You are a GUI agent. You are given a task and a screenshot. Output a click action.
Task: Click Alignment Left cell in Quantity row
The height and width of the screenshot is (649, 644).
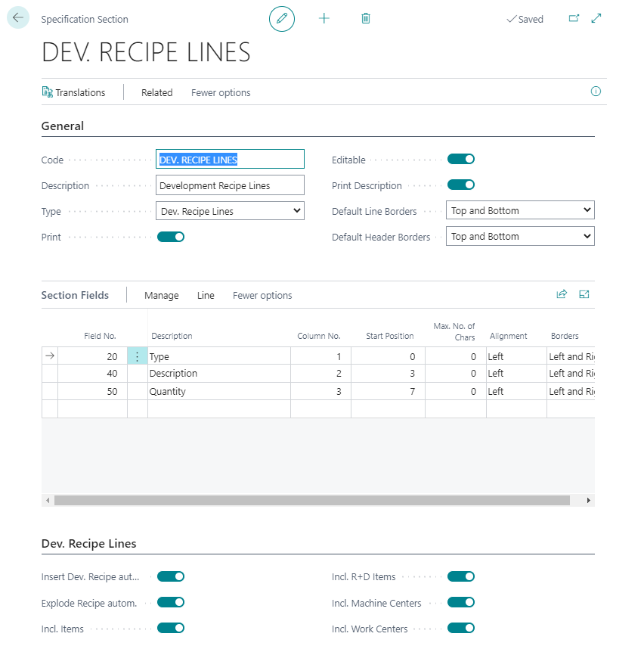(x=516, y=391)
